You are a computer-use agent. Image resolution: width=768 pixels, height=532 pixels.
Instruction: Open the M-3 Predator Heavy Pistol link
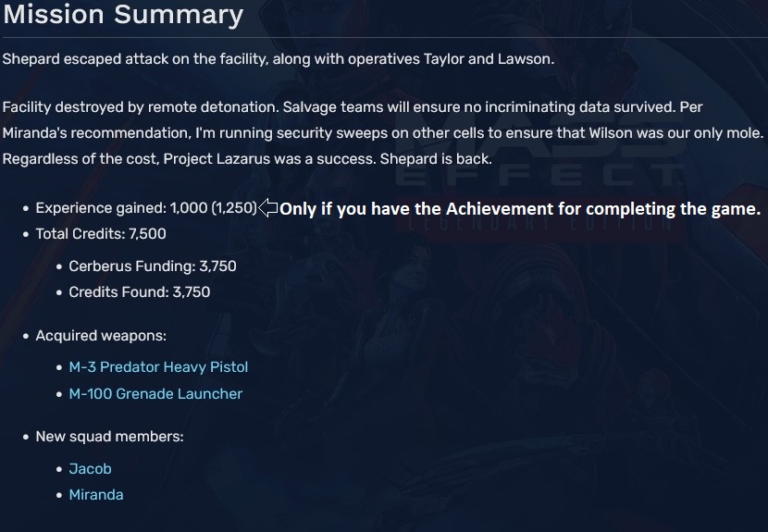point(158,367)
